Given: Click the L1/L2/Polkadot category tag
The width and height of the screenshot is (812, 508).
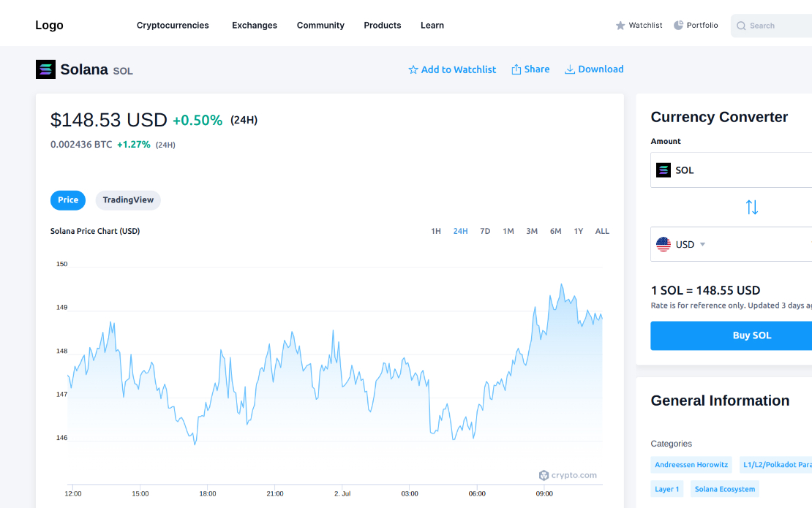Looking at the screenshot, I should coord(775,465).
